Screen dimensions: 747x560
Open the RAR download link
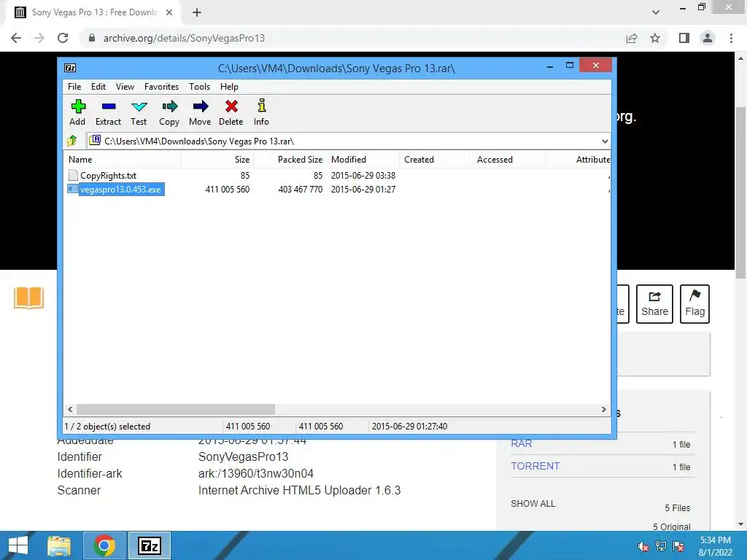click(x=521, y=443)
